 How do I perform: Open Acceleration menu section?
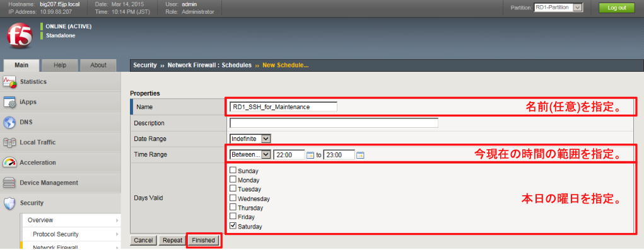click(x=61, y=162)
